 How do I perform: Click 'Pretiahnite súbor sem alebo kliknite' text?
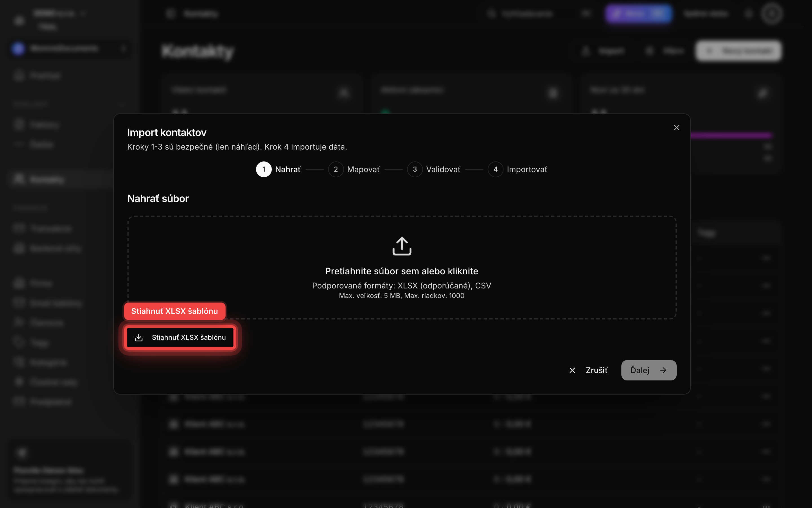tap(402, 271)
